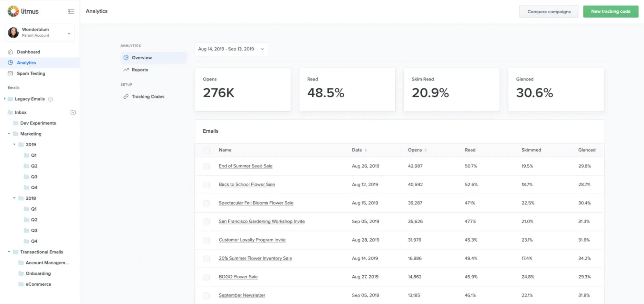
Task: Open the date range dropdown
Action: click(231, 49)
